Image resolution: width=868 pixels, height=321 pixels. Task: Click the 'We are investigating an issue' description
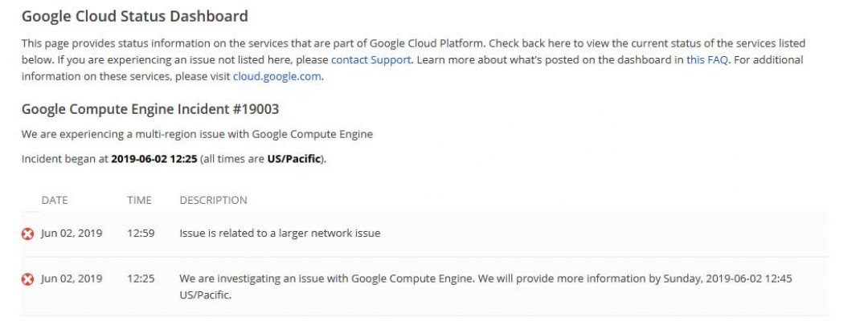490,278
